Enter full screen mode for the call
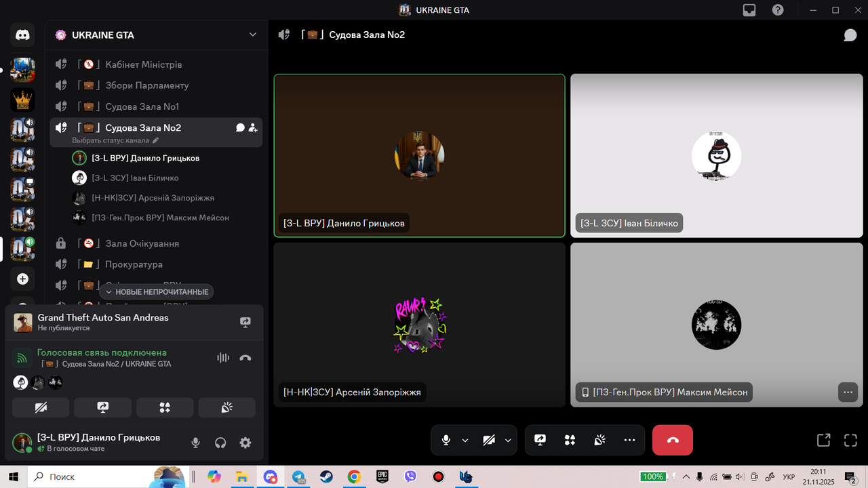Image resolution: width=868 pixels, height=488 pixels. pos(850,440)
